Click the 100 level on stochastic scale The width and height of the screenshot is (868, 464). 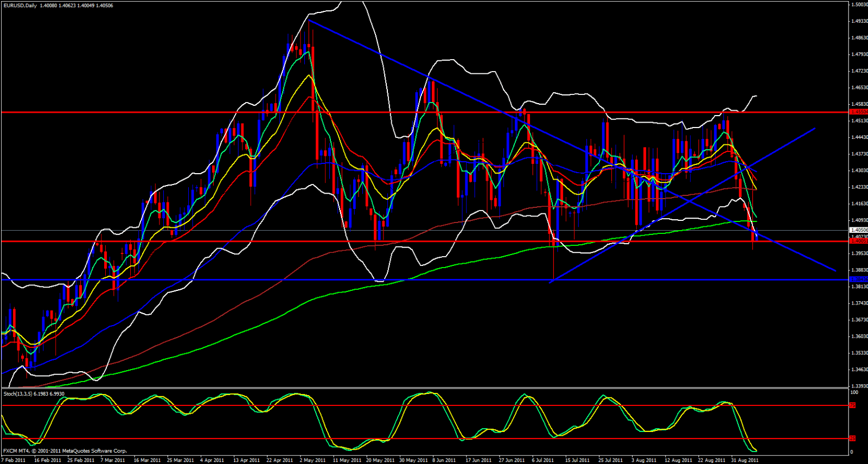click(854, 392)
